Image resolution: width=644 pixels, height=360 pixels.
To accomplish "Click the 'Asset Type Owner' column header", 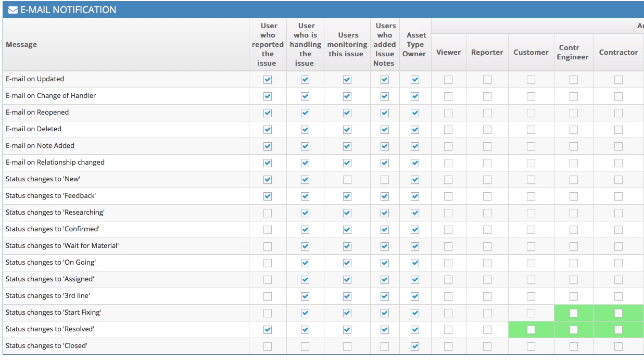I will (x=415, y=45).
